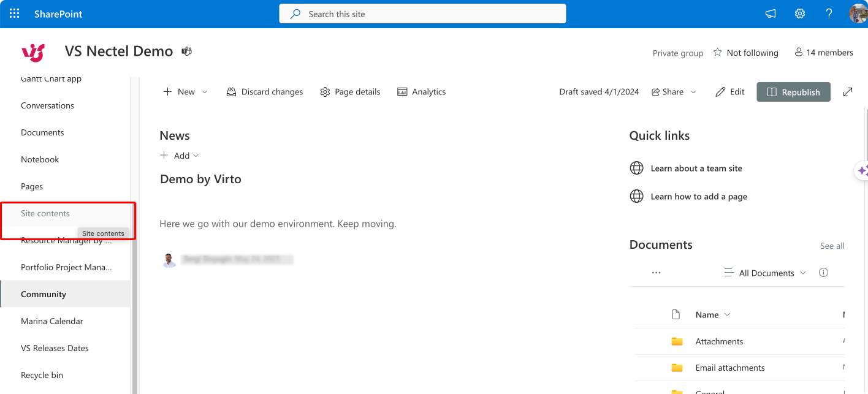Viewport: 868px width, 394px height.
Task: Click the Republish button
Action: point(793,92)
